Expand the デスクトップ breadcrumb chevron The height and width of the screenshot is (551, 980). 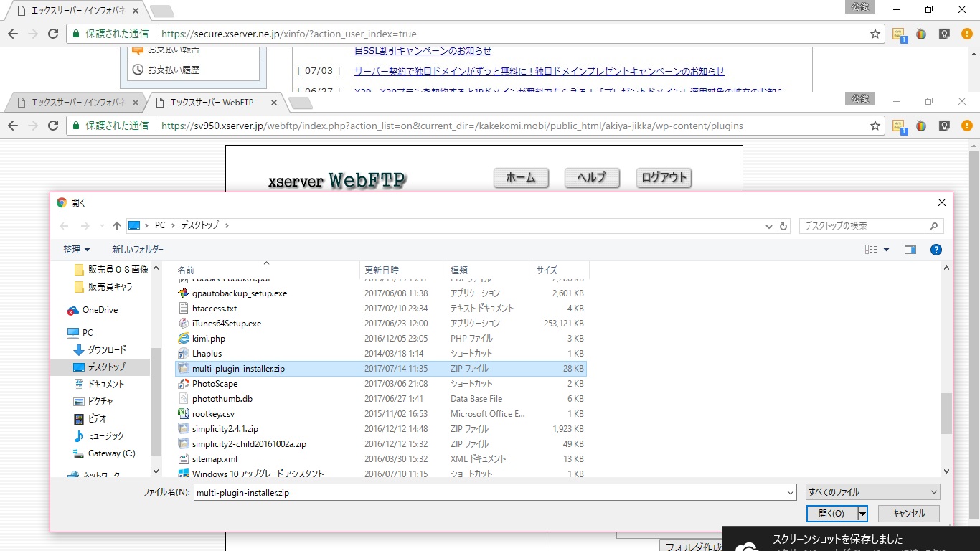click(227, 225)
